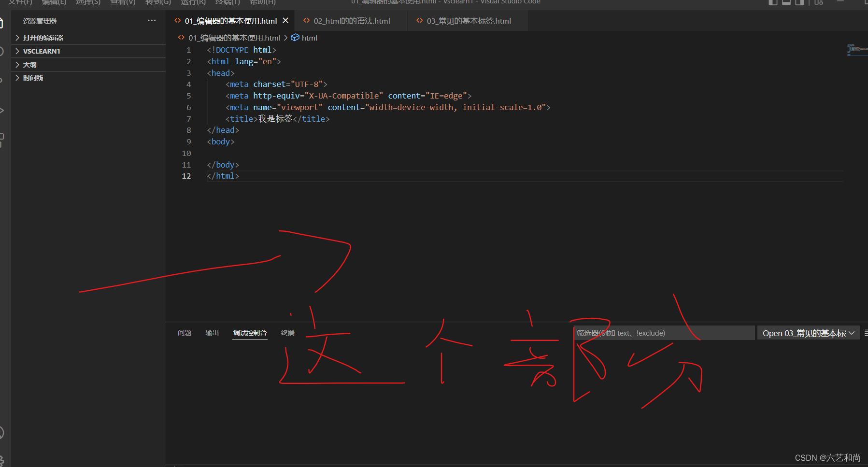868x467 pixels.
Task: Click line number 1 in the gutter
Action: (x=188, y=50)
